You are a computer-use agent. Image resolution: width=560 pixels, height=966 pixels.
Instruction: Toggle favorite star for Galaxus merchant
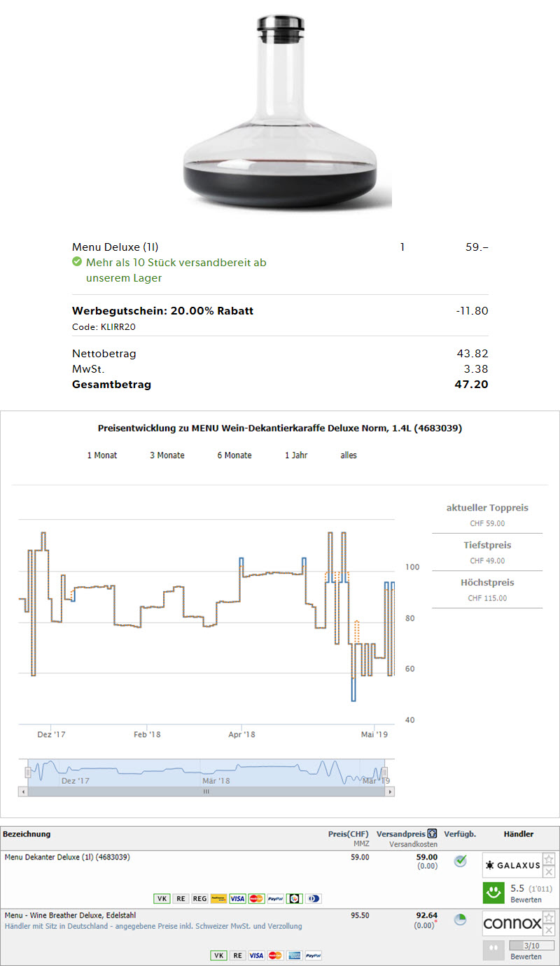pyautogui.click(x=549, y=859)
